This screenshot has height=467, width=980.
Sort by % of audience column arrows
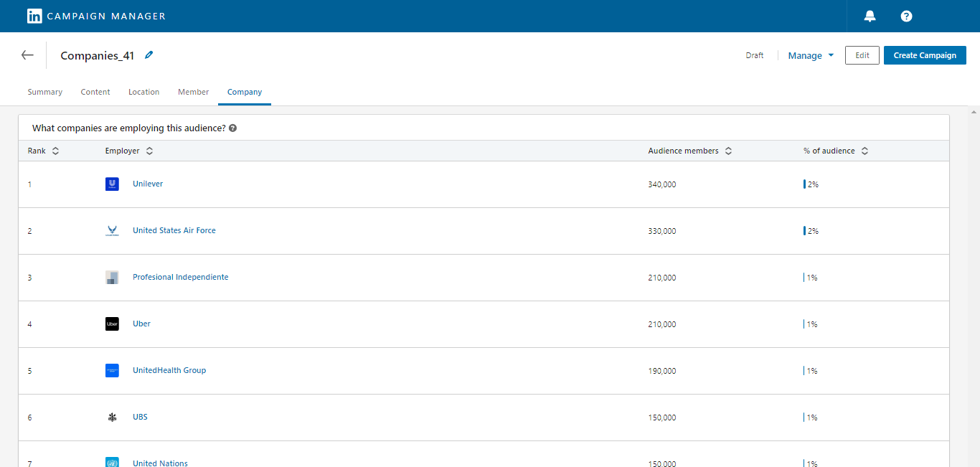point(864,151)
